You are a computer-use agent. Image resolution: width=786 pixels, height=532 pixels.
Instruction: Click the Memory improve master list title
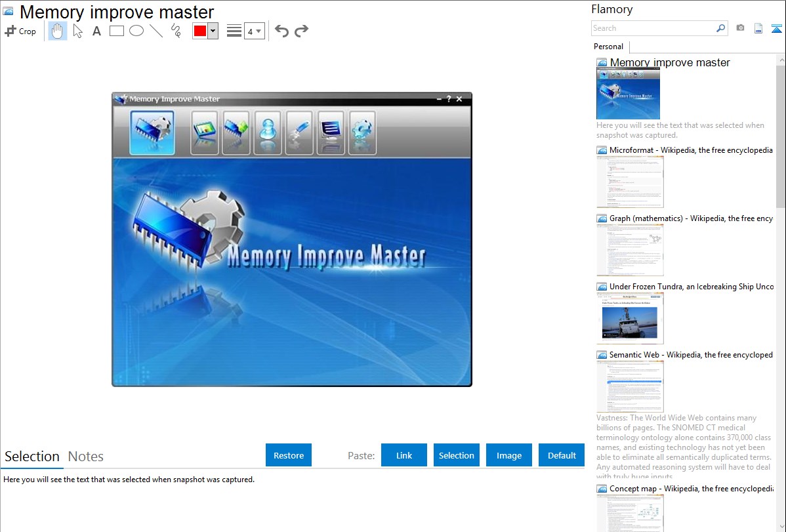coord(670,62)
